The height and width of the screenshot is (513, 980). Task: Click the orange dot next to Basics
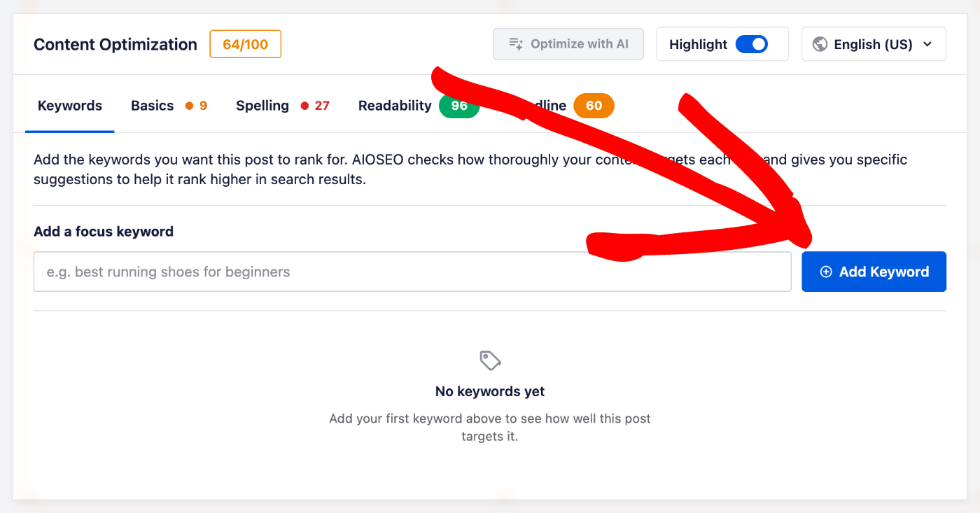point(189,106)
